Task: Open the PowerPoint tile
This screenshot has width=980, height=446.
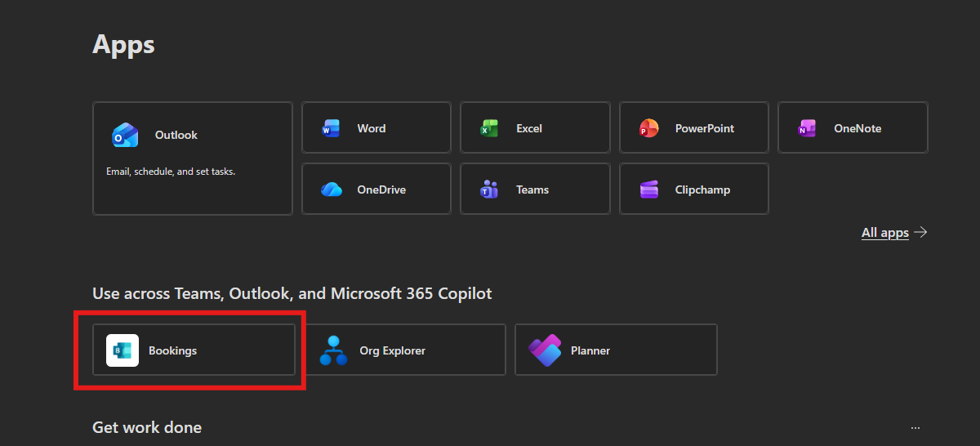Action: click(694, 127)
